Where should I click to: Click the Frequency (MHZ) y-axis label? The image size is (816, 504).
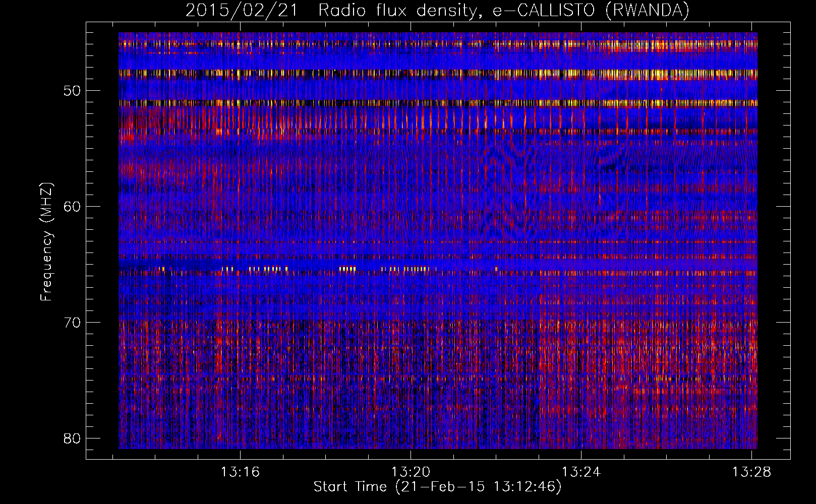[46, 242]
